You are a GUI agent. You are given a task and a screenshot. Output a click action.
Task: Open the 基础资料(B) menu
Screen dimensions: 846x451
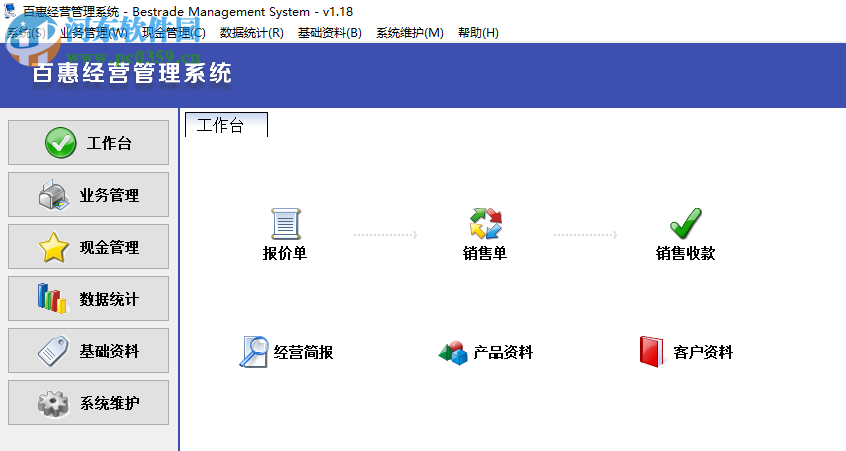tap(330, 33)
